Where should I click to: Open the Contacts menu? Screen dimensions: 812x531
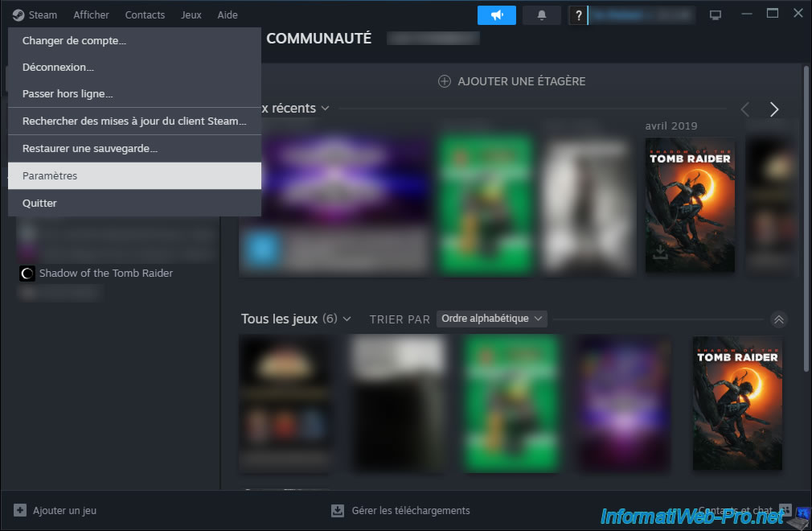[x=145, y=15]
